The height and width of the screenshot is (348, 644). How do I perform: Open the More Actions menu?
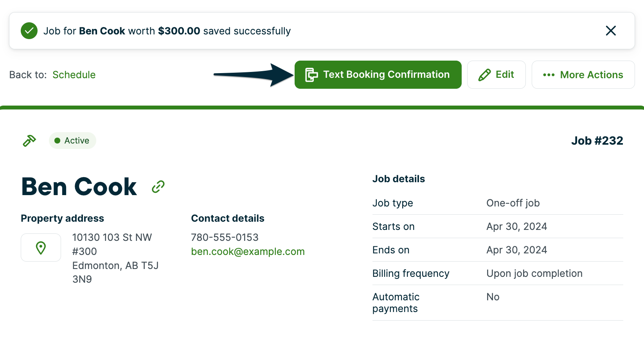(x=583, y=75)
